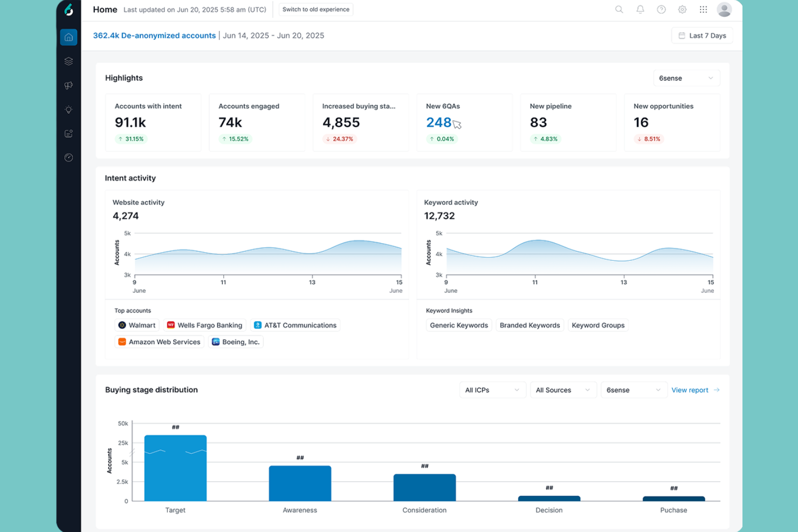Open the Home icon in sidebar
The height and width of the screenshot is (532, 798).
click(x=68, y=37)
